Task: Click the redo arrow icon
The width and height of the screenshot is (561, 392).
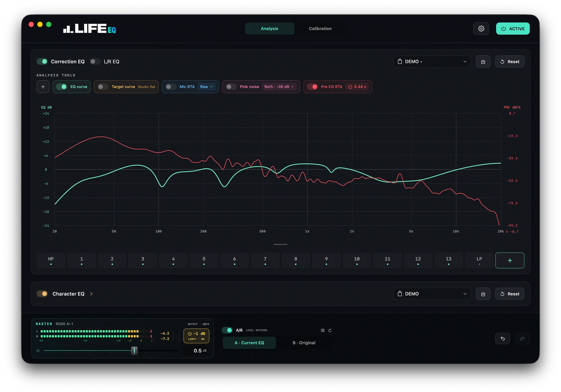Action: [522, 338]
